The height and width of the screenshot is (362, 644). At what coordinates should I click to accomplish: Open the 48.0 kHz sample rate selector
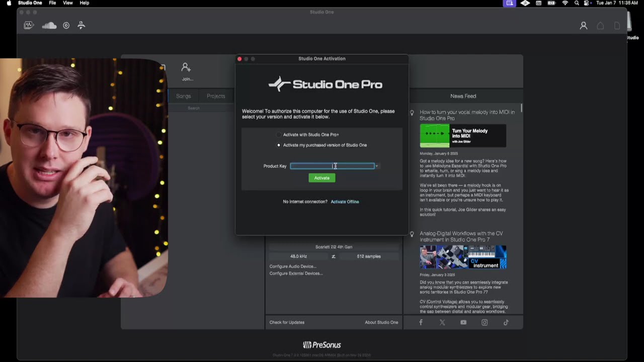click(x=298, y=256)
